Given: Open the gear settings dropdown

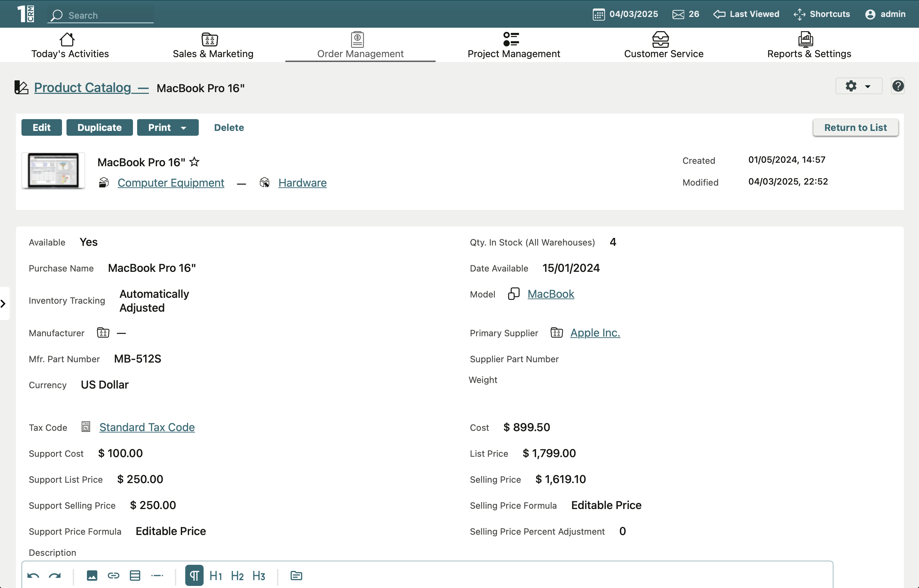Looking at the screenshot, I should [858, 86].
